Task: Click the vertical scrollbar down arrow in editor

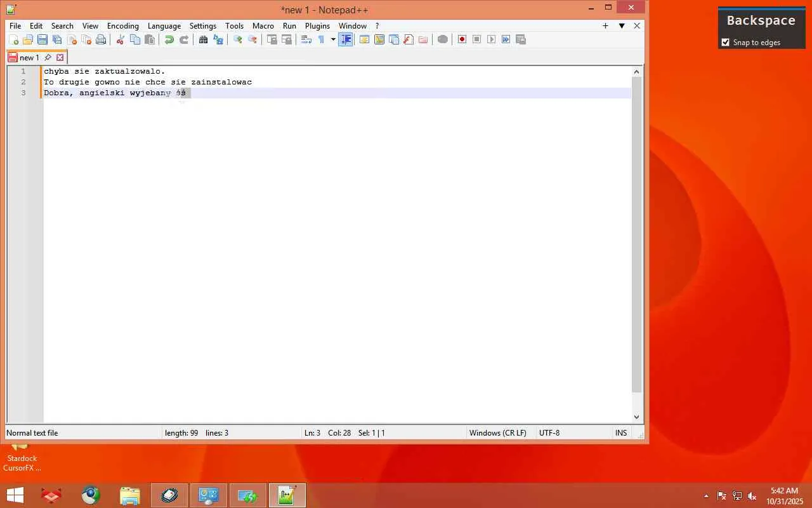Action: [x=637, y=417]
